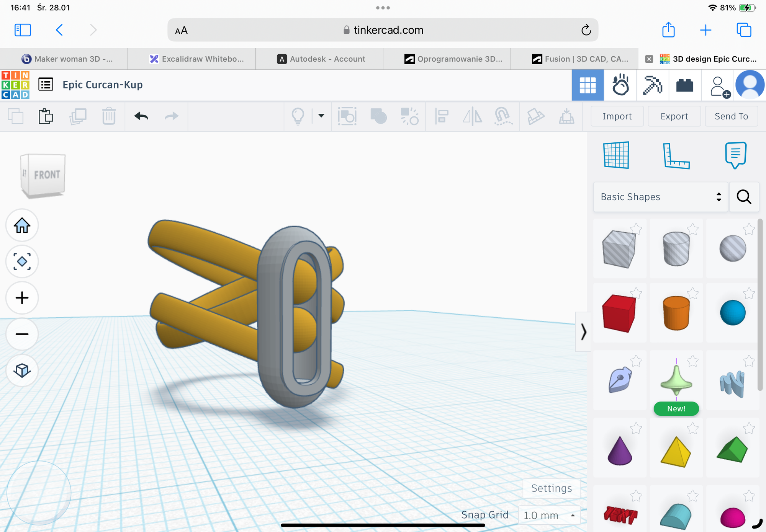Toggle orthographic/perspective view cube icon
Screen dimensions: 766x532
22,370
